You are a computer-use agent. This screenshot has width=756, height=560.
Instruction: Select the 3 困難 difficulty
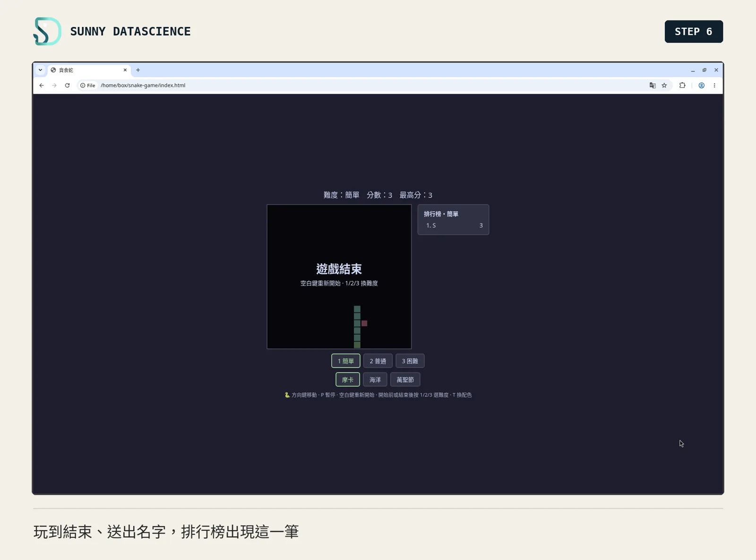pyautogui.click(x=410, y=361)
